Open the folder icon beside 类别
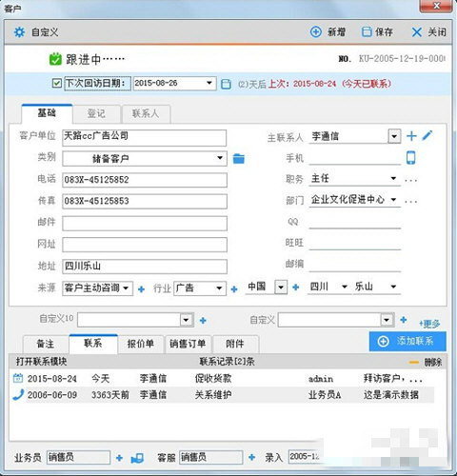457x476 pixels. coord(239,159)
